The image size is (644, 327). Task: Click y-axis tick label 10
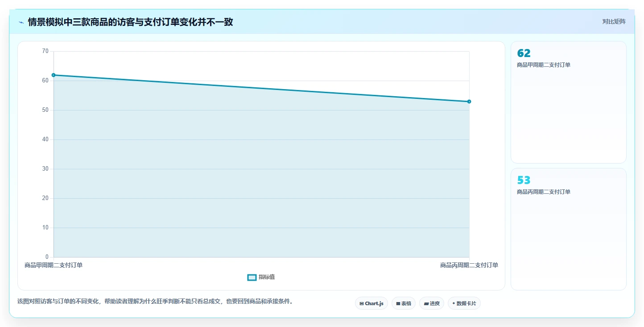coord(45,228)
